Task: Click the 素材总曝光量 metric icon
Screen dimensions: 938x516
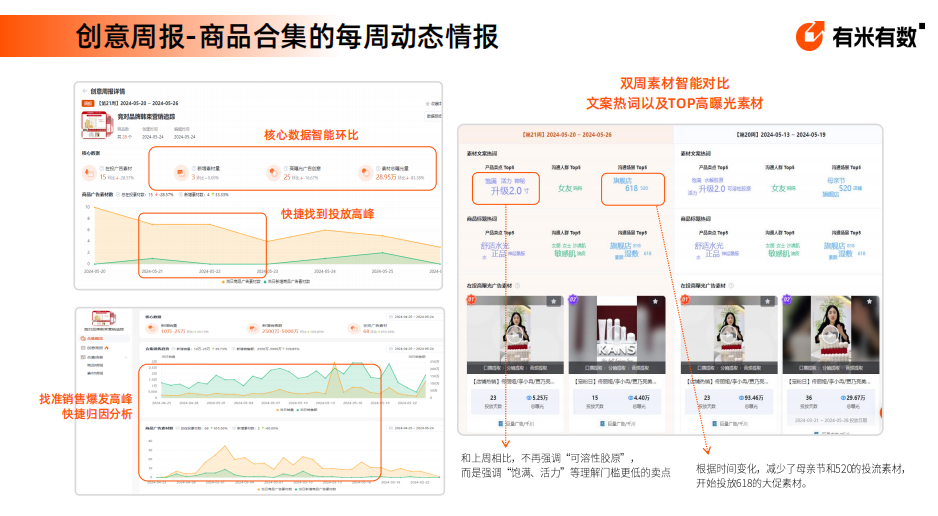Action: tap(366, 173)
